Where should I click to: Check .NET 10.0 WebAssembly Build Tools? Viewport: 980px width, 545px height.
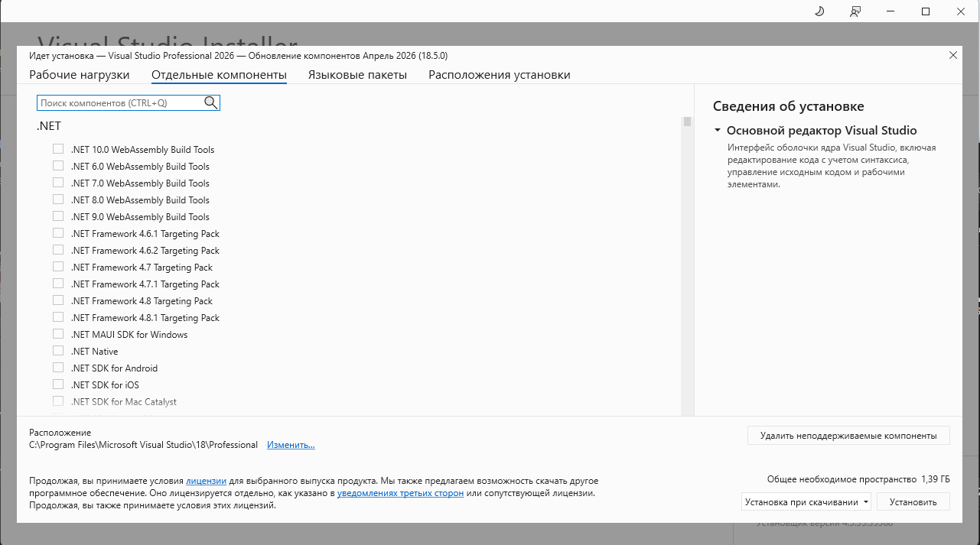click(x=58, y=149)
